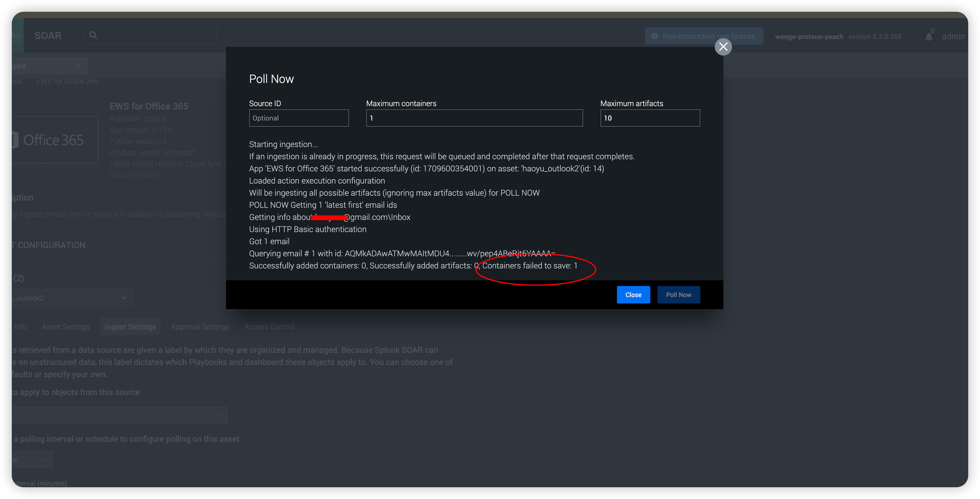The image size is (980, 499).
Task: Switch to Access Control tab
Action: pos(269,326)
